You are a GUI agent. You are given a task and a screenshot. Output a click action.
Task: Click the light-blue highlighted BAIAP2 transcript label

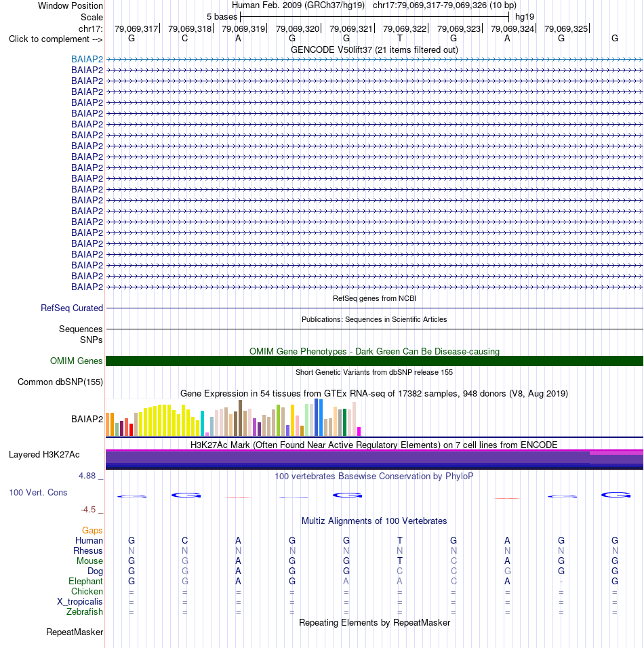coord(87,60)
